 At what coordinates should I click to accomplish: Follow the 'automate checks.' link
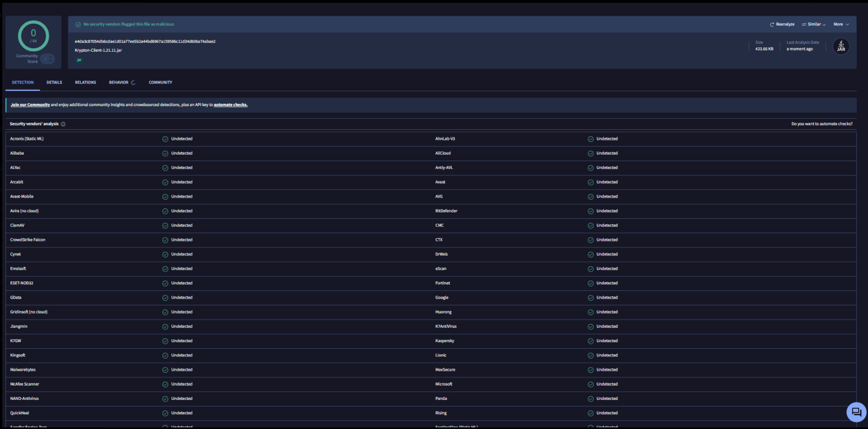tap(231, 105)
